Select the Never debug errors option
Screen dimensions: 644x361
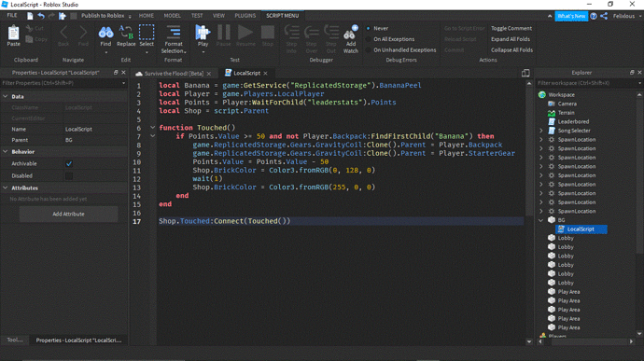(369, 28)
